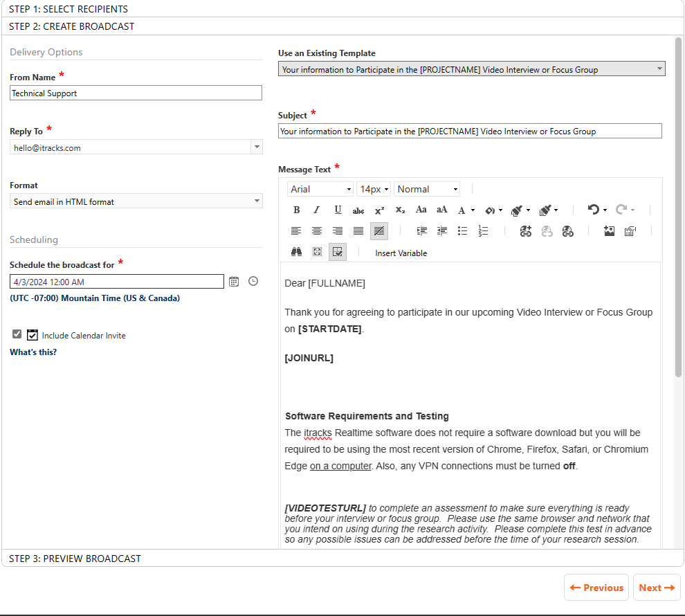Uncheck Include Calendar Invite checkbox
The image size is (685, 616).
(x=17, y=334)
